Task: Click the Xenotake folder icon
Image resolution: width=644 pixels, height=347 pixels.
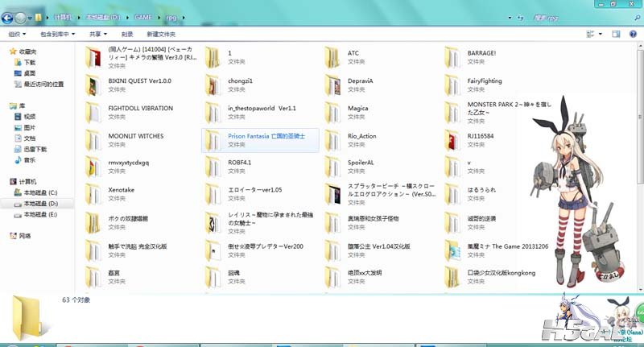Action: coord(93,194)
